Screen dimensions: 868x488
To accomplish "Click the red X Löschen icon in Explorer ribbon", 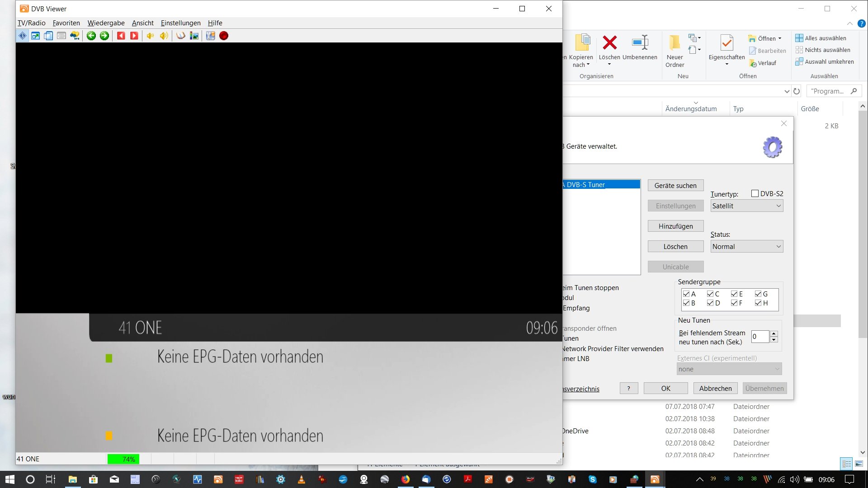I will [x=609, y=43].
